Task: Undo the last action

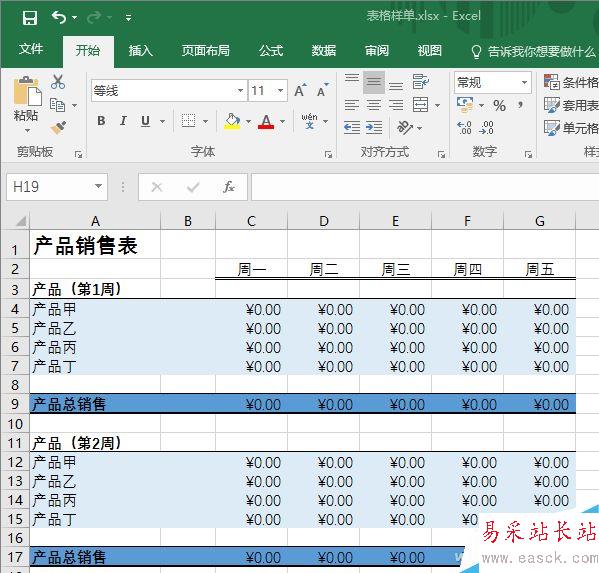Action: pyautogui.click(x=59, y=17)
